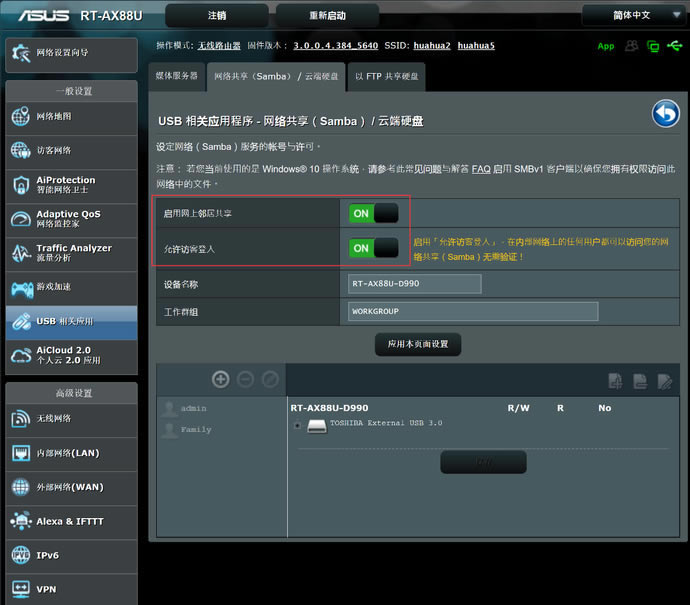This screenshot has width=690, height=605.
Task: Click the 应用本页面设置 button
Action: click(418, 344)
